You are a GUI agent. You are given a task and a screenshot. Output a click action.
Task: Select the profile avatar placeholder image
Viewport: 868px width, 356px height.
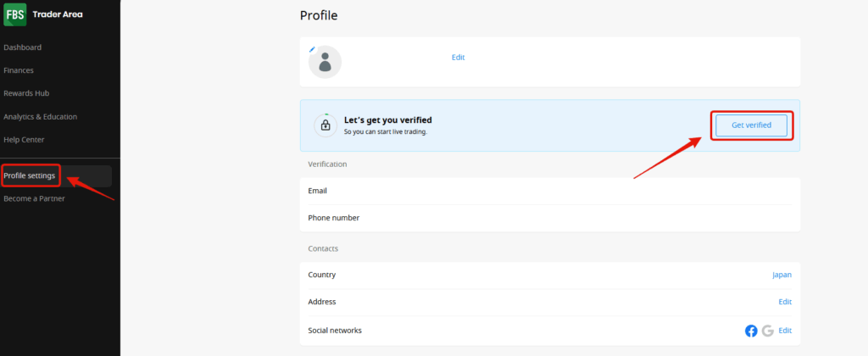point(325,62)
